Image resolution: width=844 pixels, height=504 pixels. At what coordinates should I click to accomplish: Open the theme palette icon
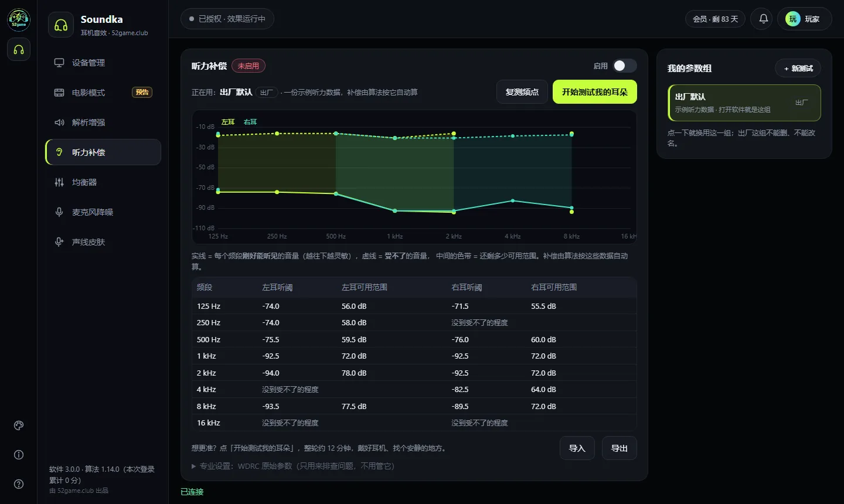coord(19,425)
